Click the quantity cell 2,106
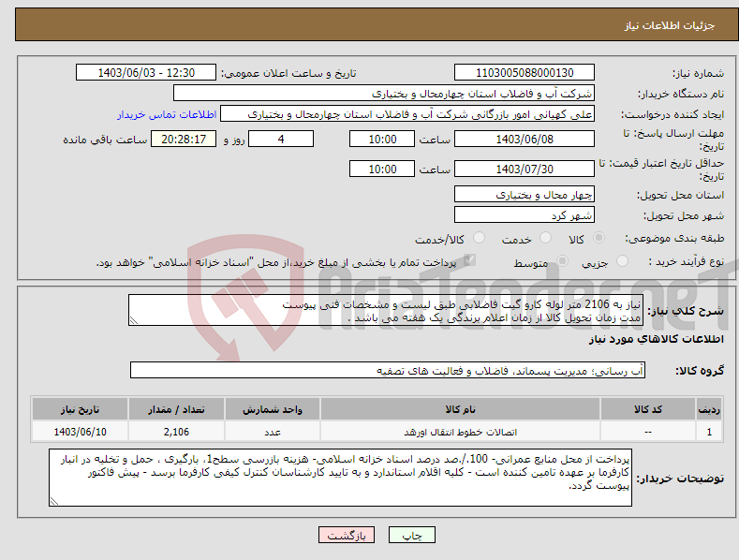This screenshot has height=560, width=739. click(176, 432)
